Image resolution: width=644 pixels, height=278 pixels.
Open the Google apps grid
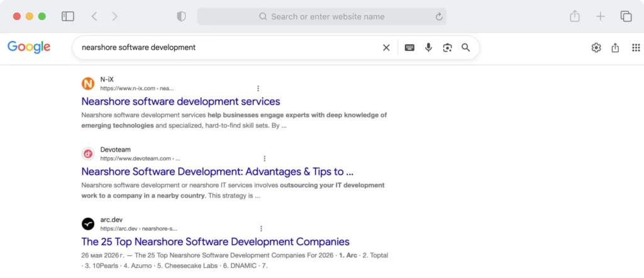tap(636, 48)
